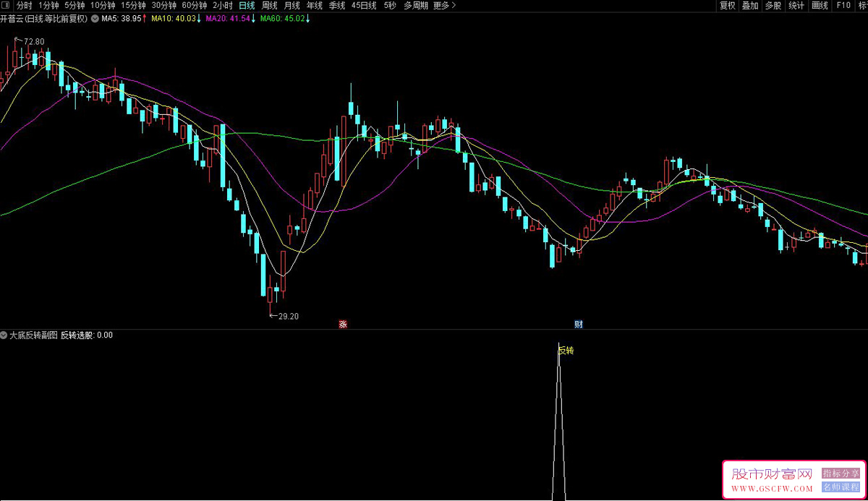Click the 统计 statistics button
The height and width of the screenshot is (501, 868).
click(x=796, y=5)
